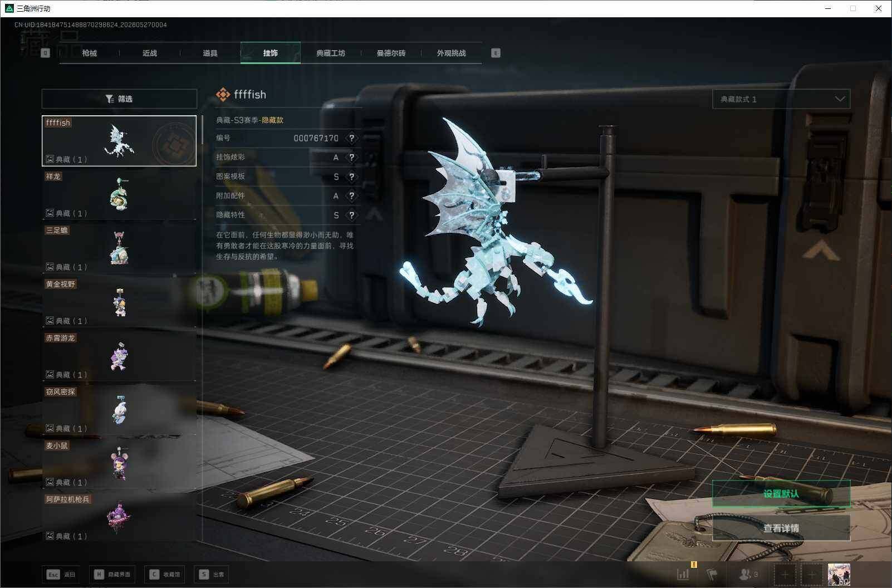This screenshot has height=588, width=892.
Task: Open the player avatar portrait
Action: [839, 574]
